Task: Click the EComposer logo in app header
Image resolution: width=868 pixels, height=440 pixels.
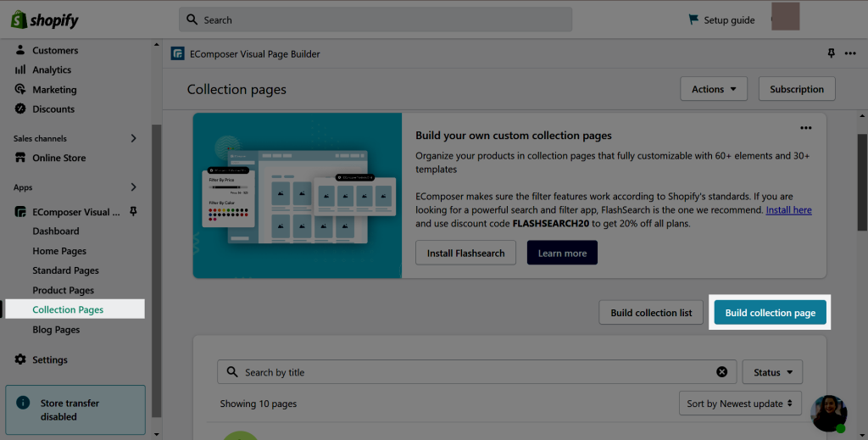Action: [178, 53]
